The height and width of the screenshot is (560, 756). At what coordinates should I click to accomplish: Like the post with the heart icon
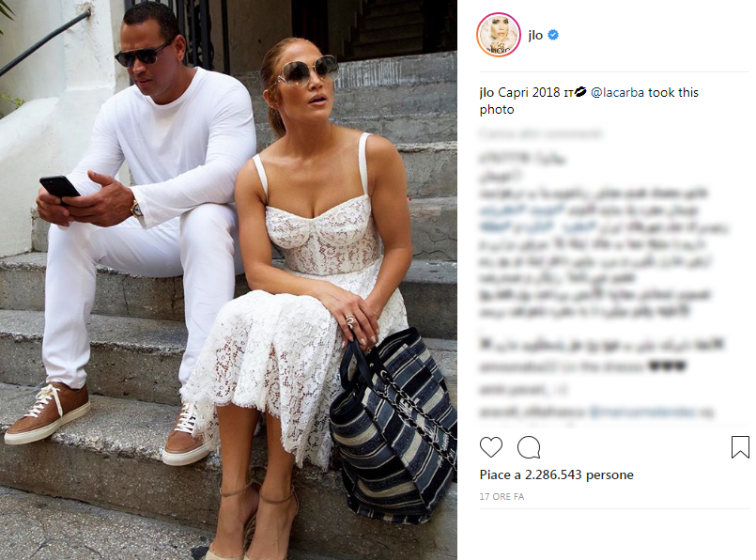coord(491,447)
